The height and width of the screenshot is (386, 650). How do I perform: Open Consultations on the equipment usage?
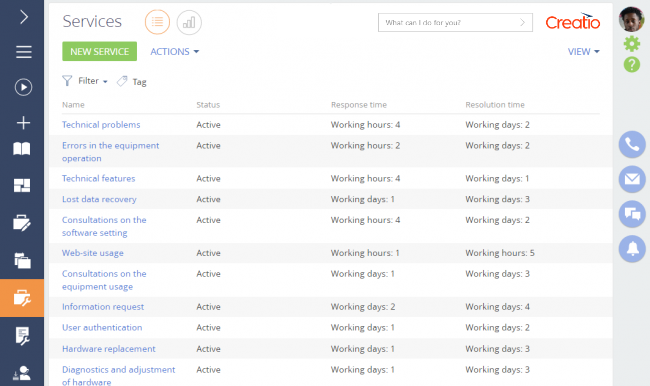coord(104,280)
